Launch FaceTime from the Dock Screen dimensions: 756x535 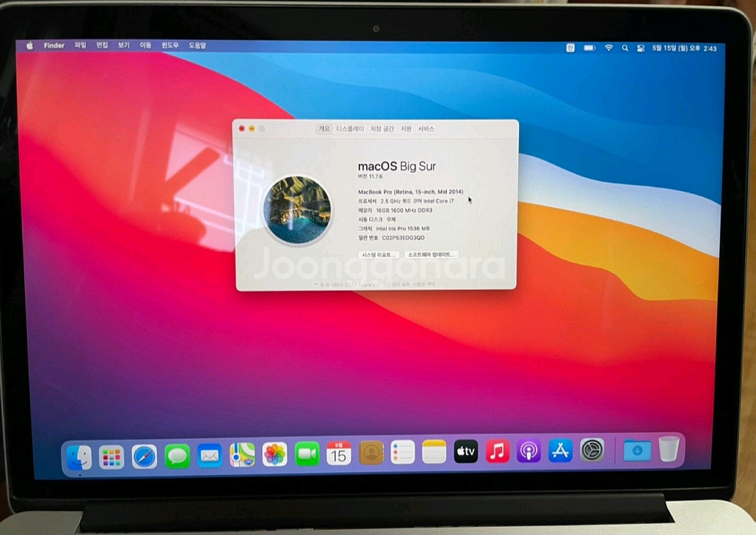pos(309,452)
